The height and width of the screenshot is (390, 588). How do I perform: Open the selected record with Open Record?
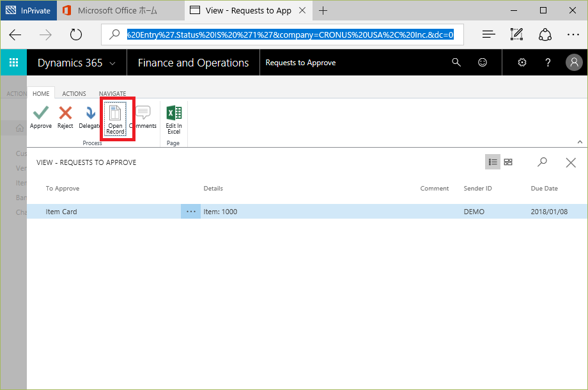[x=115, y=119]
